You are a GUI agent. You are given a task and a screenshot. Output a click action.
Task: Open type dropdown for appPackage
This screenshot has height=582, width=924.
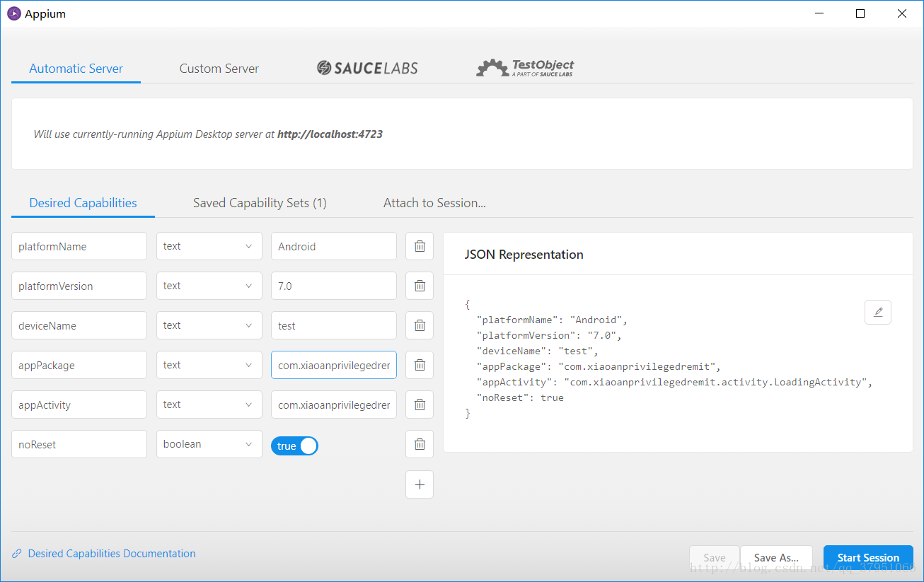tap(209, 365)
